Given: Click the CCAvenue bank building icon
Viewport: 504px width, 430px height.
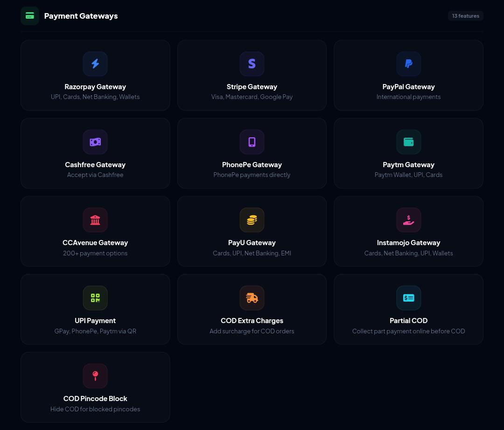Looking at the screenshot, I should [95, 220].
